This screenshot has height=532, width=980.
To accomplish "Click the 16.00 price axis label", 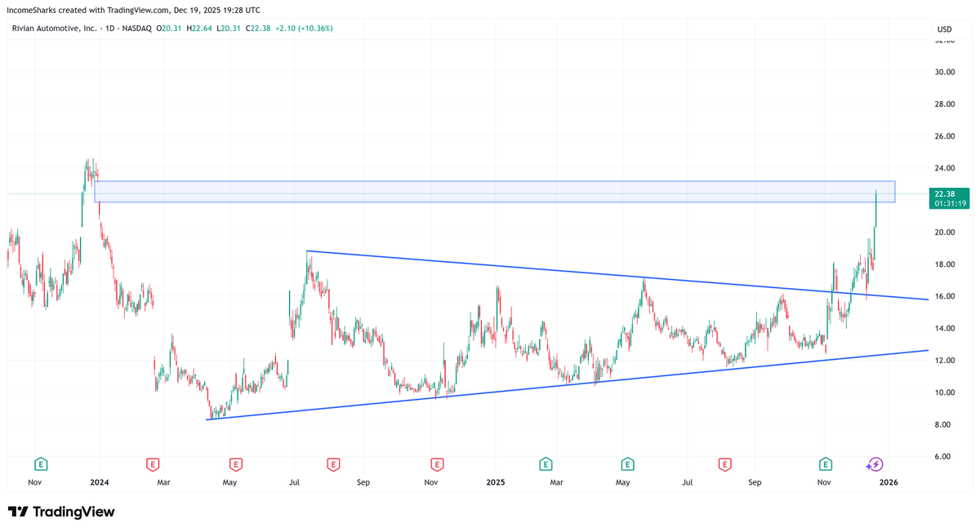I will pyautogui.click(x=945, y=296).
